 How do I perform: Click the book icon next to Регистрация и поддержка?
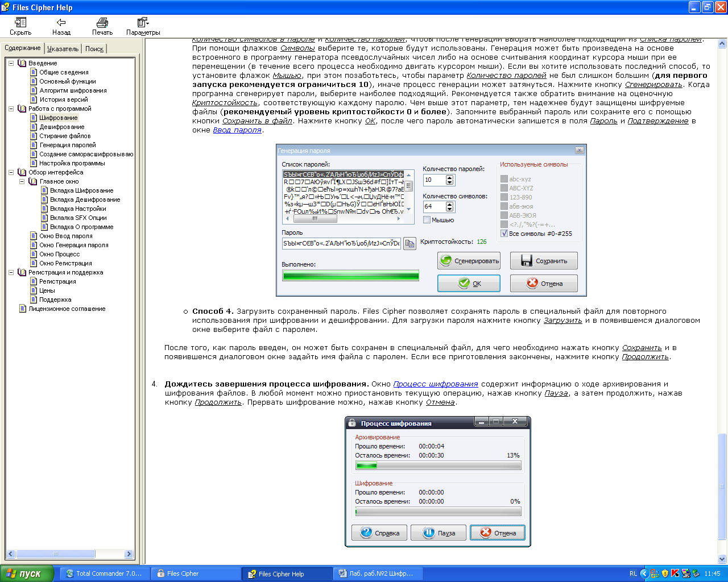pyautogui.click(x=22, y=272)
